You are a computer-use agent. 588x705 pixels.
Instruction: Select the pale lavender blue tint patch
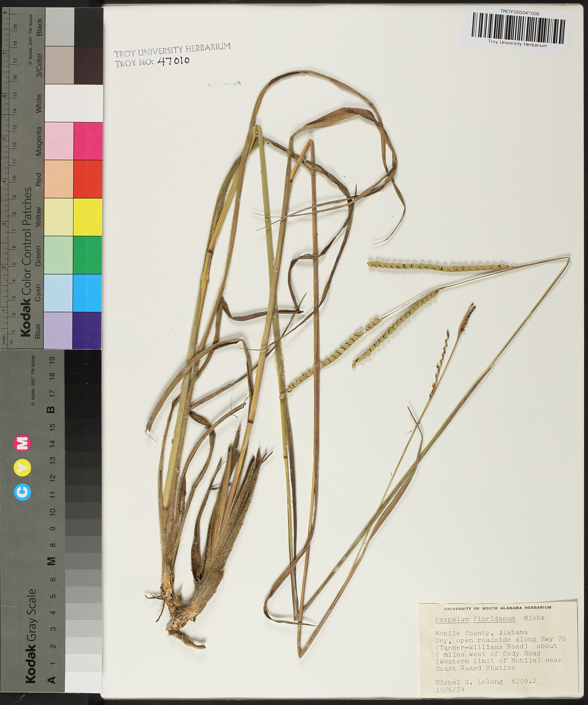coord(58,330)
